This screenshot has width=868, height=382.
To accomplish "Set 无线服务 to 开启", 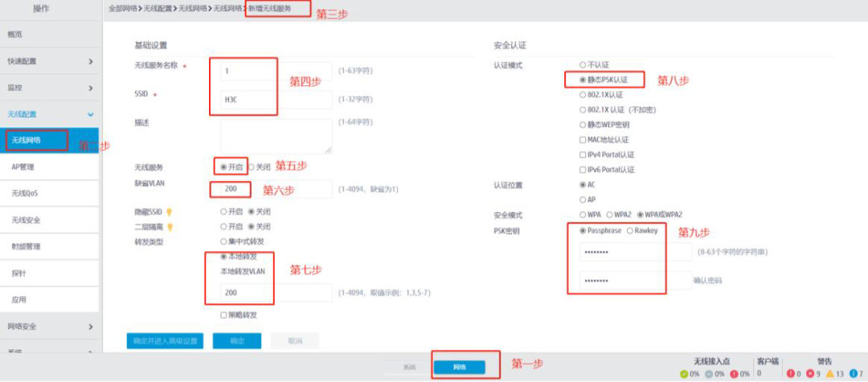I will tap(223, 166).
